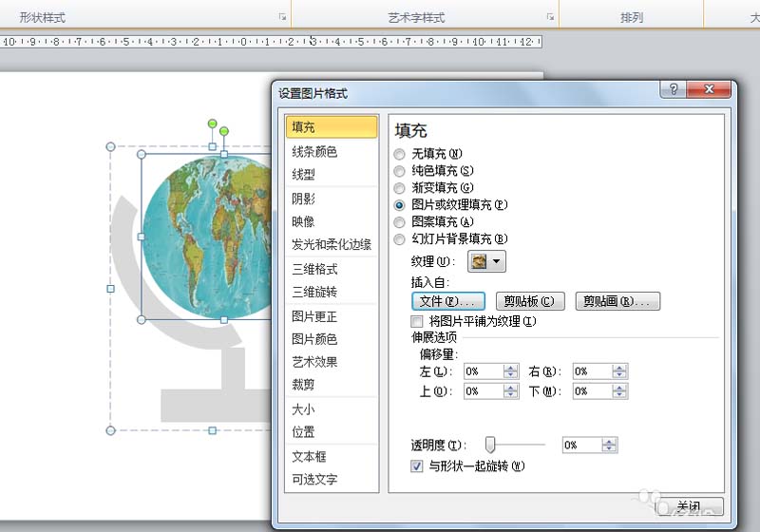Click the 透明度 slider handle
Image resolution: width=760 pixels, height=532 pixels.
point(490,445)
